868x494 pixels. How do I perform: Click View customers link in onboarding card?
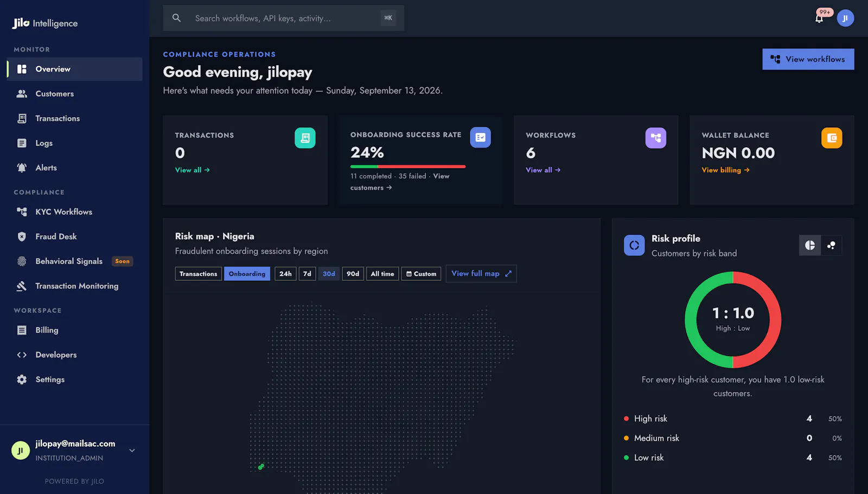coord(372,188)
